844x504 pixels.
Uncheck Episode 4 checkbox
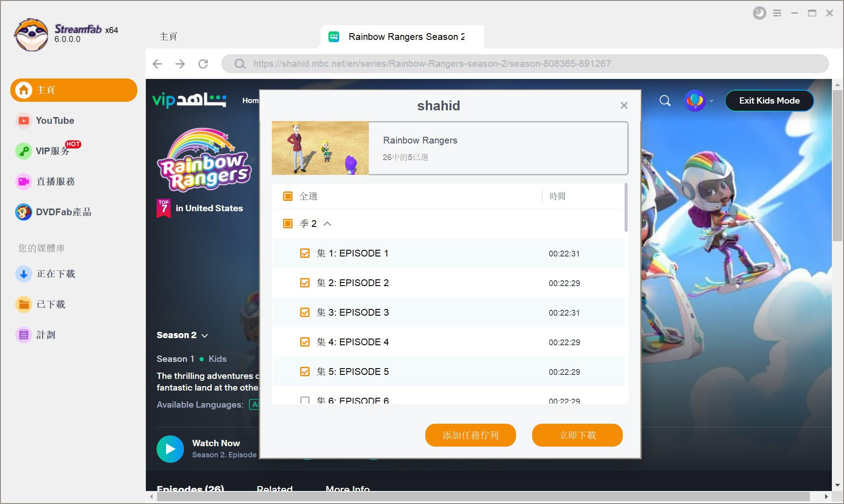pos(305,342)
